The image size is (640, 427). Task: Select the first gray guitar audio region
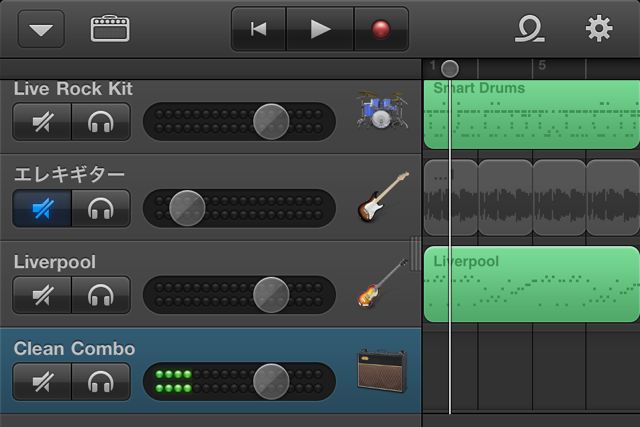[451, 198]
